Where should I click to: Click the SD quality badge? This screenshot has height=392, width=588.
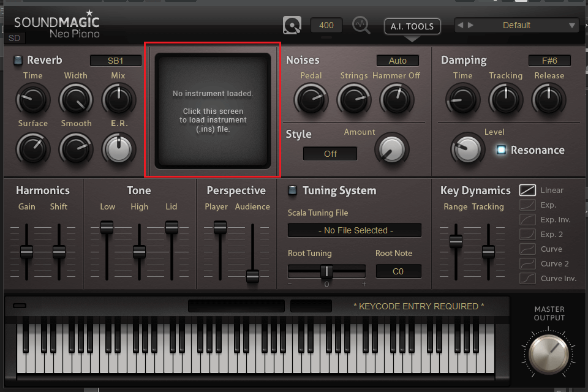click(x=14, y=38)
